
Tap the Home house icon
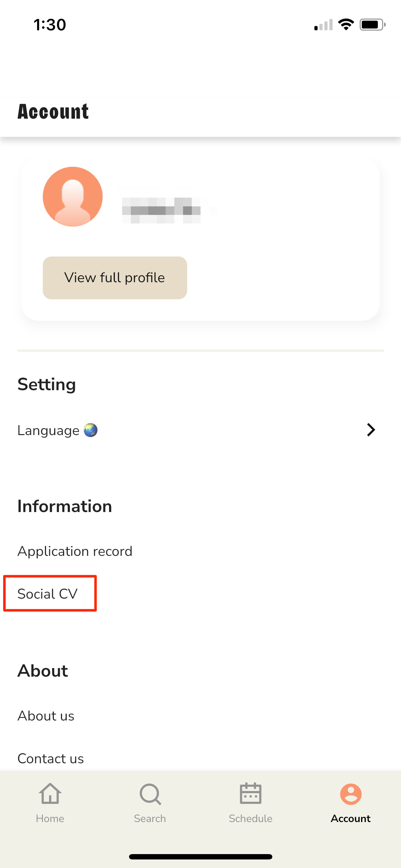tap(50, 794)
